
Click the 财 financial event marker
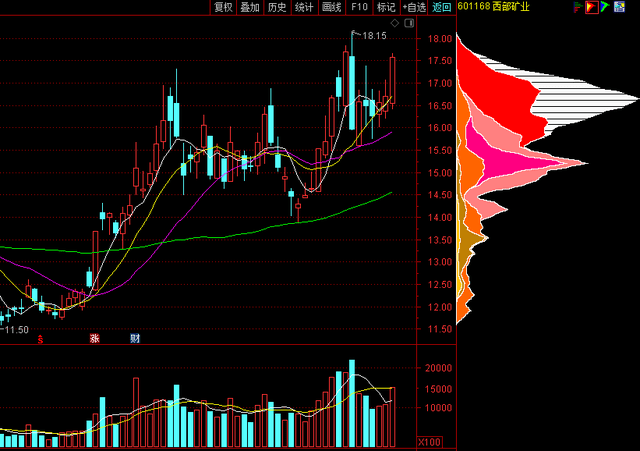coord(135,338)
